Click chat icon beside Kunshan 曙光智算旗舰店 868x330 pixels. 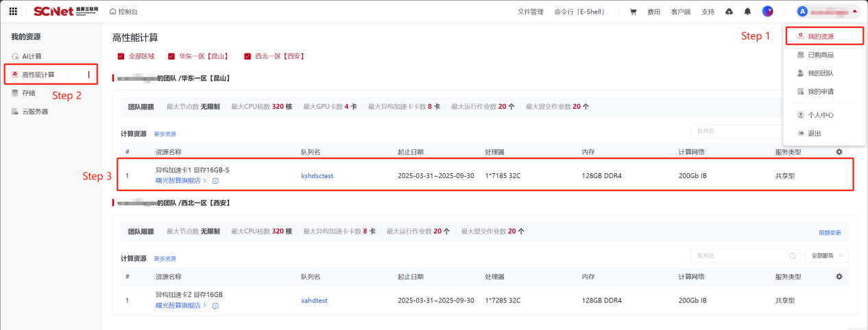(x=215, y=181)
